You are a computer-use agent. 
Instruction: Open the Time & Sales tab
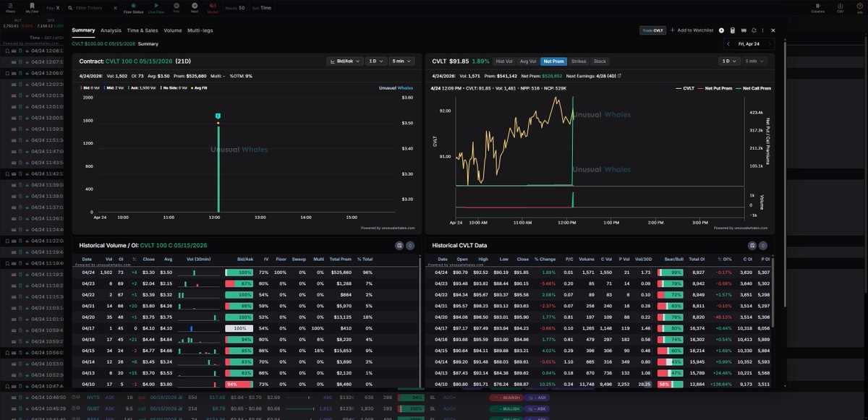[x=142, y=30]
